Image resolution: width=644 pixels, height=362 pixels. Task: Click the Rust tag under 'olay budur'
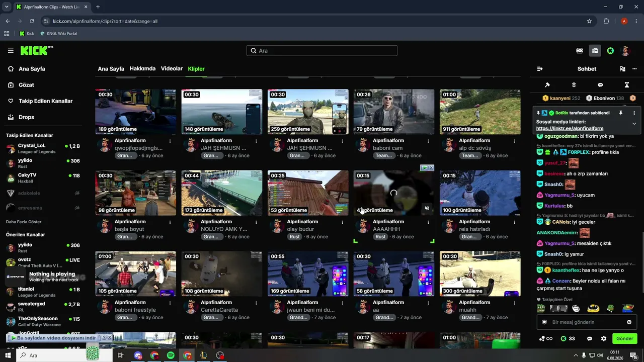tap(295, 237)
